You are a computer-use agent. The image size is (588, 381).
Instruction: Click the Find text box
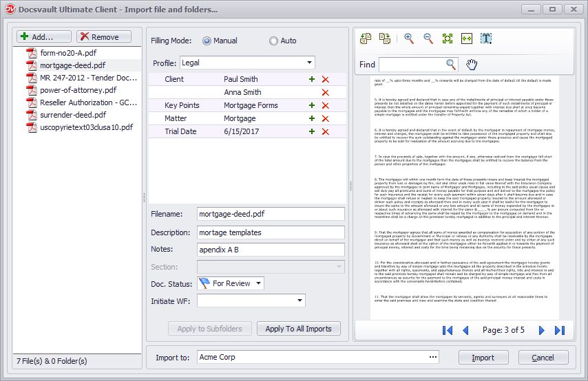(x=412, y=65)
